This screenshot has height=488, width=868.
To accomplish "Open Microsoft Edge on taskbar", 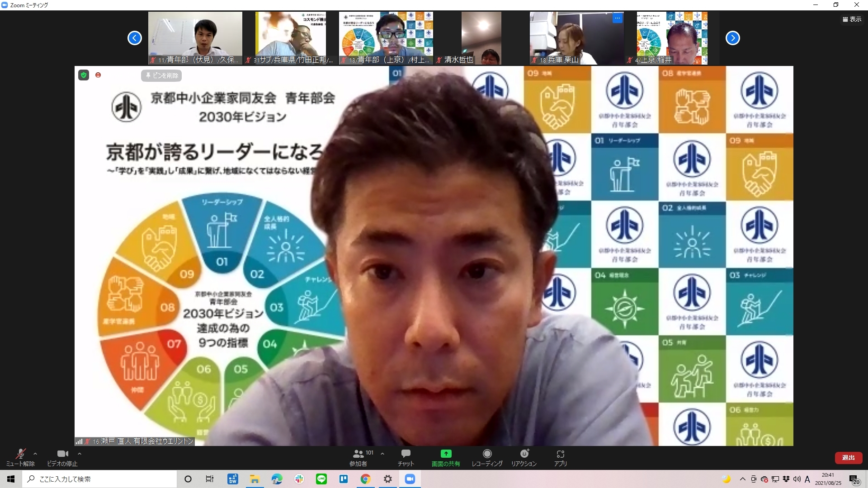I will click(x=277, y=479).
